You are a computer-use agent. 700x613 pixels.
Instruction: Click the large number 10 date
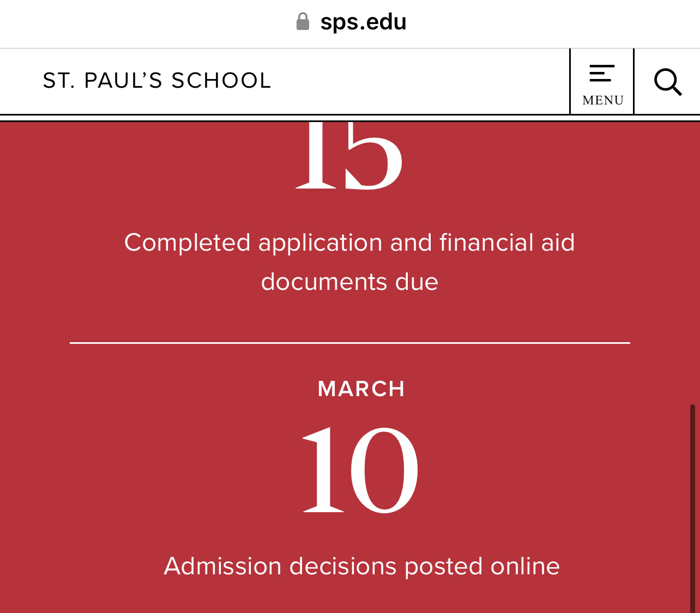(360, 470)
